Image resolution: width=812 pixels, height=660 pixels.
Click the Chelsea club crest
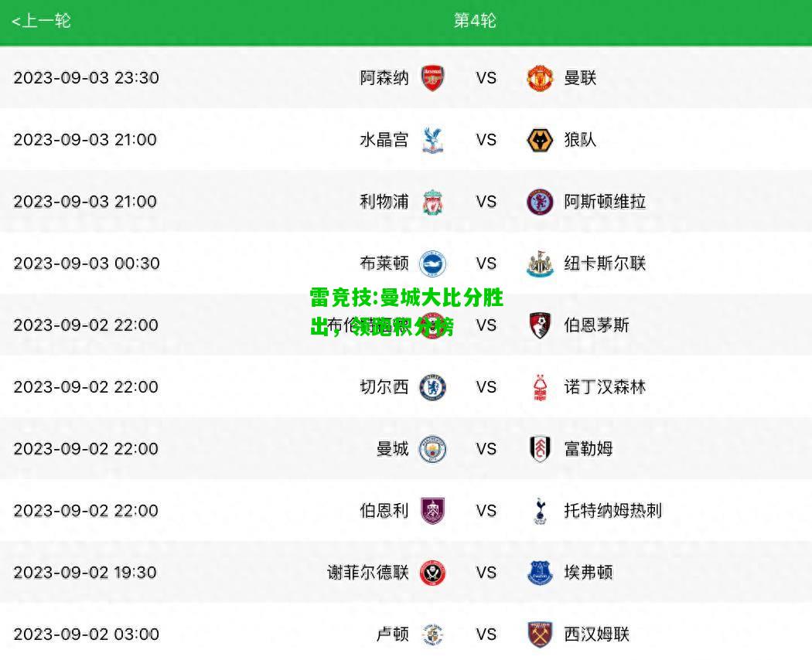click(432, 387)
